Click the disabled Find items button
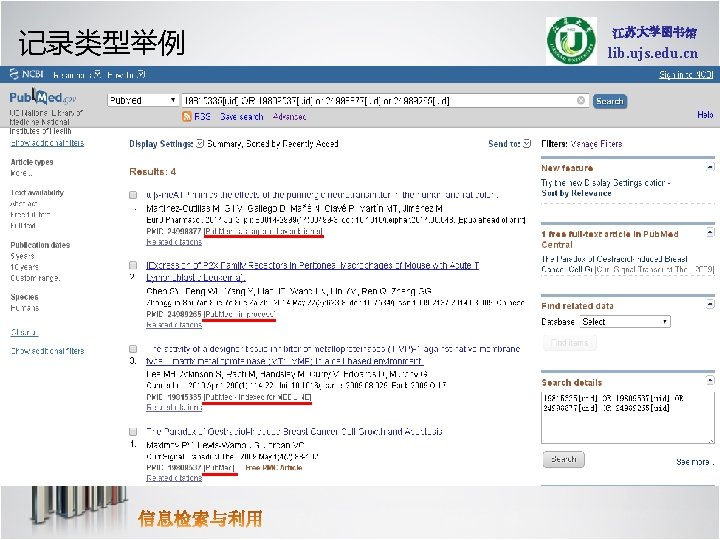Image resolution: width=720 pixels, height=540 pixels. pyautogui.click(x=569, y=343)
